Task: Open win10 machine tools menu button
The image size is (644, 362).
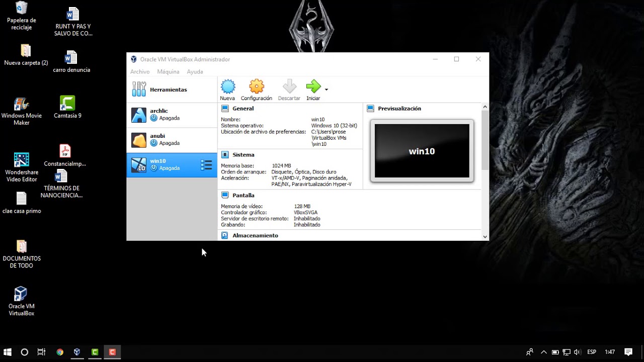Action: click(206, 165)
